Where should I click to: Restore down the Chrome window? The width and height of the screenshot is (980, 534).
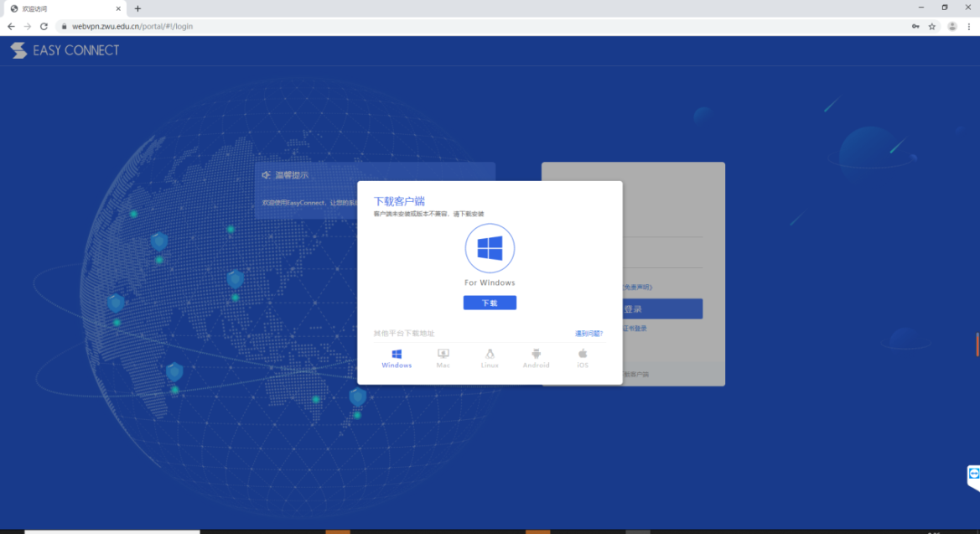point(945,8)
